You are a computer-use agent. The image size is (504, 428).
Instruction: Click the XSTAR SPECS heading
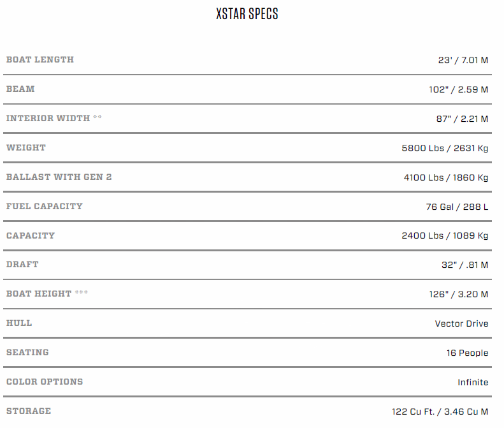click(247, 14)
